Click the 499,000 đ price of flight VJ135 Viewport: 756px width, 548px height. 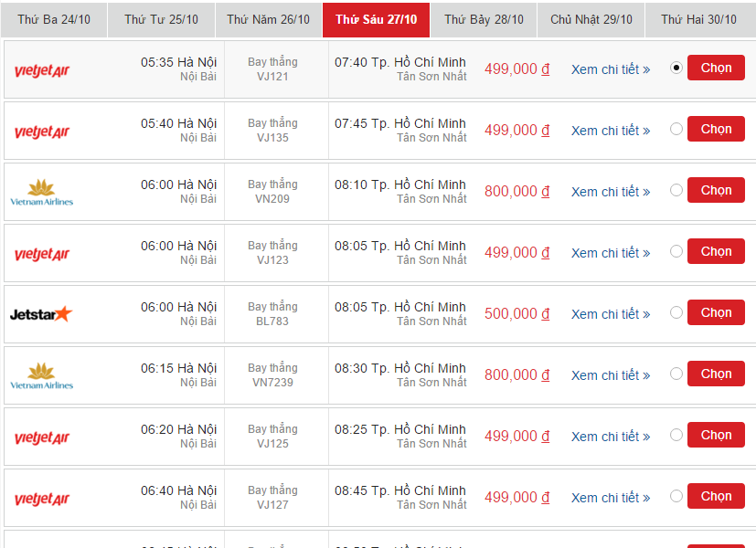tap(516, 130)
